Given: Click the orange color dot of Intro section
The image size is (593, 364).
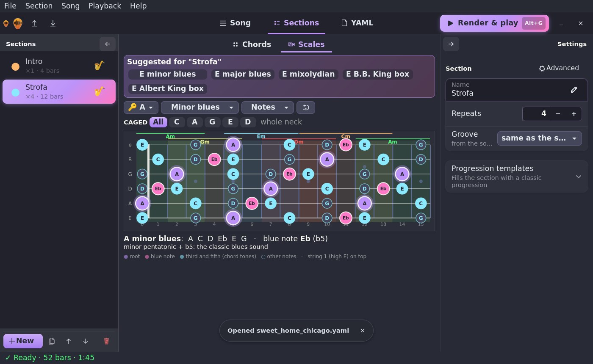Looking at the screenshot, I should tap(16, 66).
